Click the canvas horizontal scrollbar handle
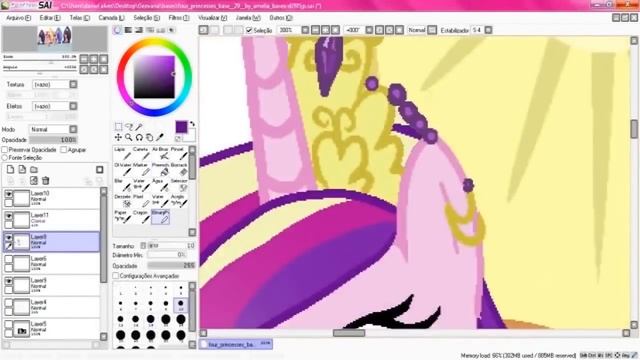Image resolution: width=640 pixels, height=360 pixels. coord(349,333)
